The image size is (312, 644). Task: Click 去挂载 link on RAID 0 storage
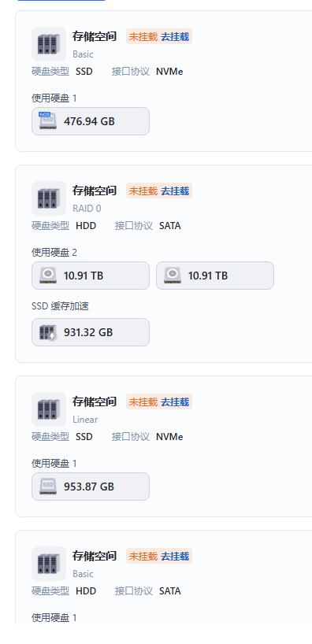pos(175,191)
